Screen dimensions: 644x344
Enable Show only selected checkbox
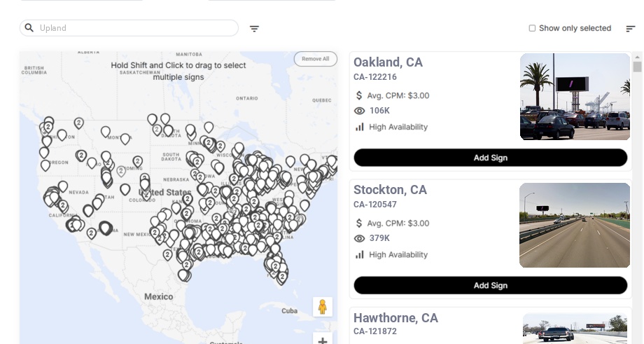click(x=532, y=28)
